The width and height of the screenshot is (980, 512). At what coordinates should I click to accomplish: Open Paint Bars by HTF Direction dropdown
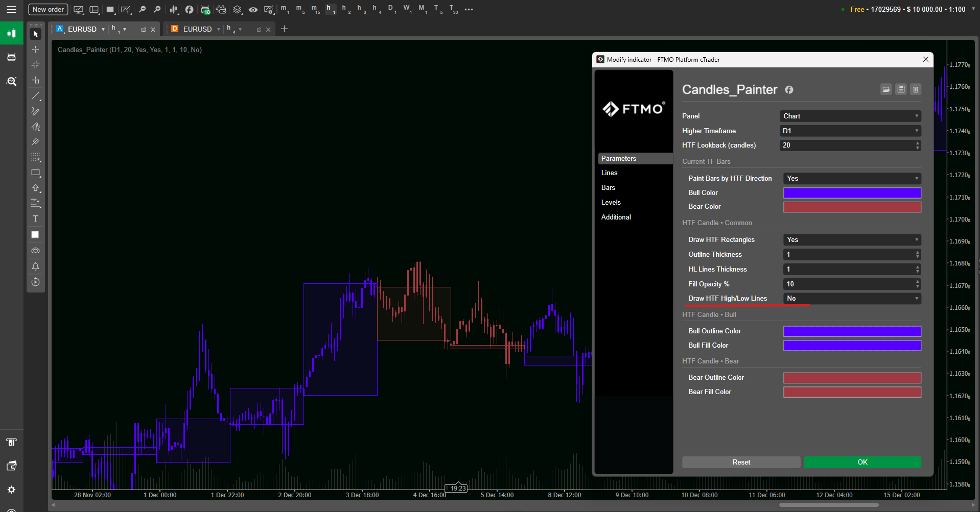(852, 179)
